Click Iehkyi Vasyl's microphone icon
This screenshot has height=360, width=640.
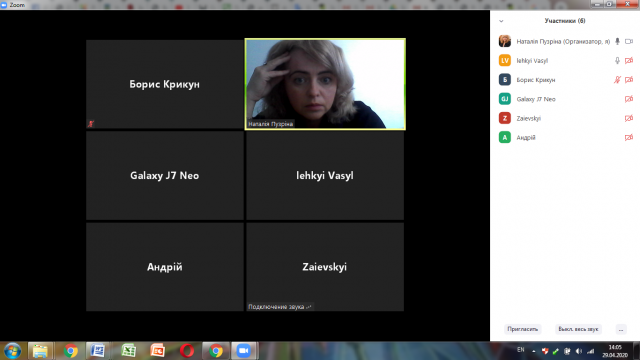[617, 60]
